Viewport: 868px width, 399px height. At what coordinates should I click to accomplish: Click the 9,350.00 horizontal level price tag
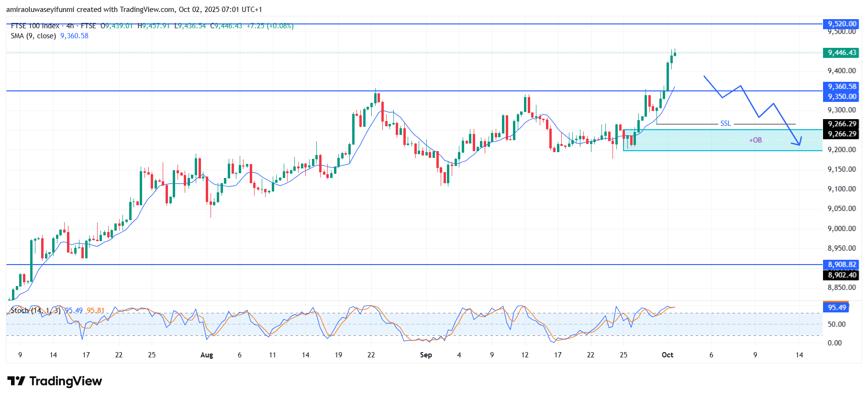pyautogui.click(x=842, y=97)
